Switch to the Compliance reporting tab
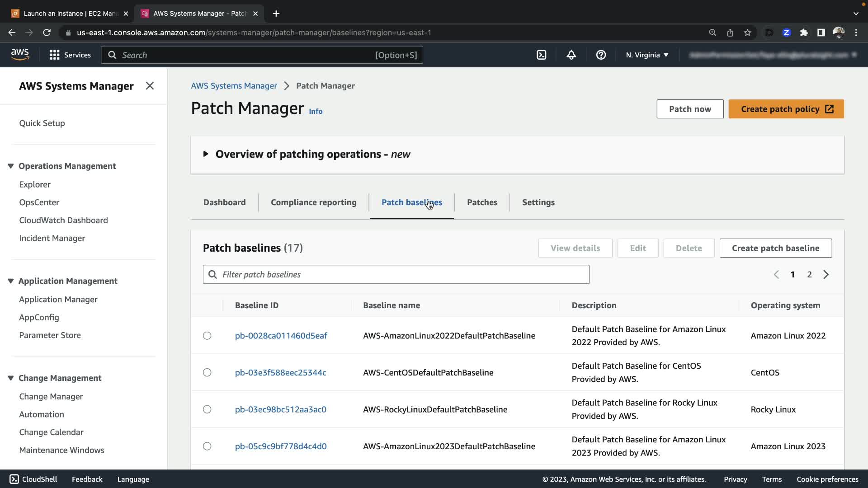The width and height of the screenshot is (868, 488). [x=313, y=202]
